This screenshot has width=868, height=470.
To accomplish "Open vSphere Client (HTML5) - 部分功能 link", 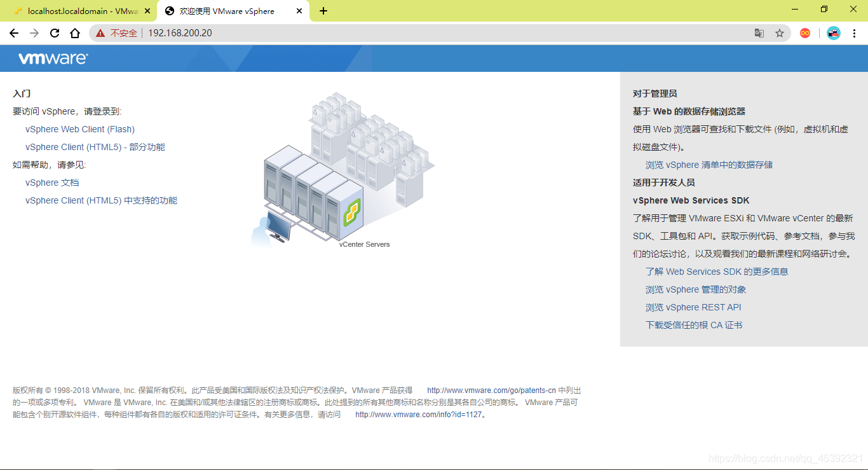I will tap(95, 147).
